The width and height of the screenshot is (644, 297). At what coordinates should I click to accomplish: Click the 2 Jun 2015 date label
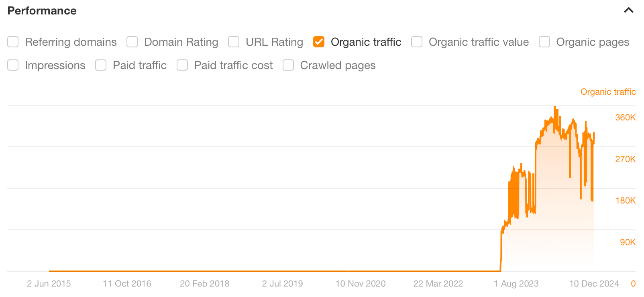click(x=49, y=283)
